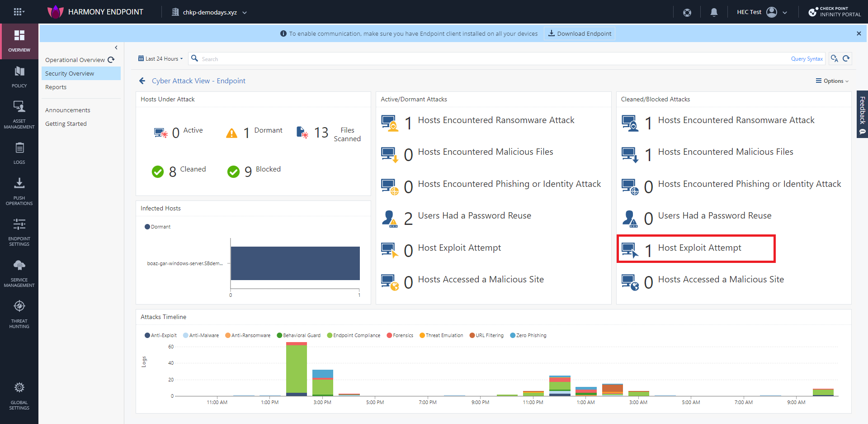This screenshot has height=424, width=868.
Task: Open the Last 24 Hours time range
Action: click(x=160, y=59)
